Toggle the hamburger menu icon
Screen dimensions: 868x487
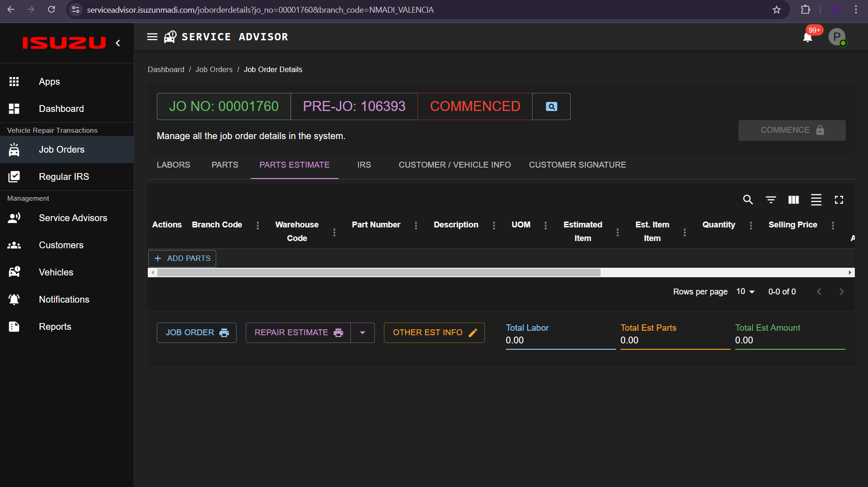click(x=152, y=37)
